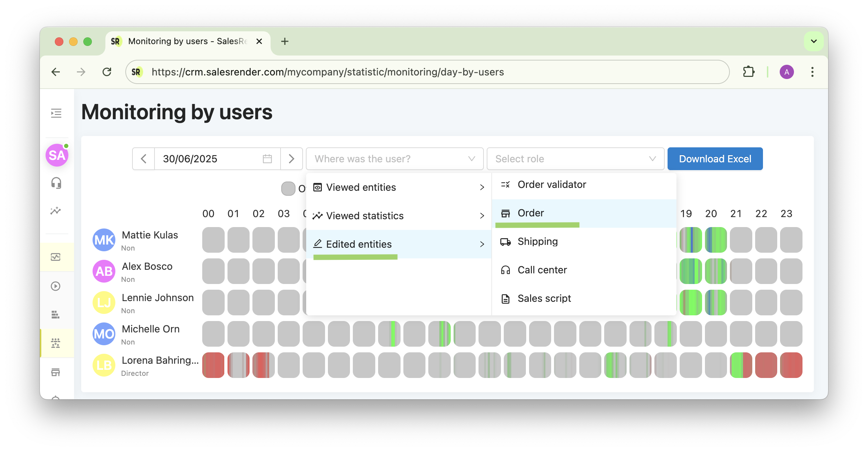This screenshot has width=868, height=452.
Task: Open the Select role dropdown
Action: tap(575, 159)
